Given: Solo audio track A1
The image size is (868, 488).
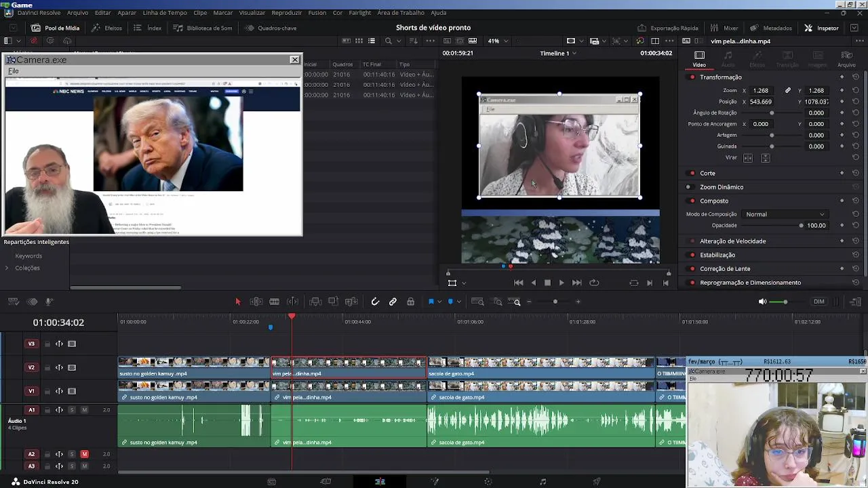Looking at the screenshot, I should [x=72, y=410].
